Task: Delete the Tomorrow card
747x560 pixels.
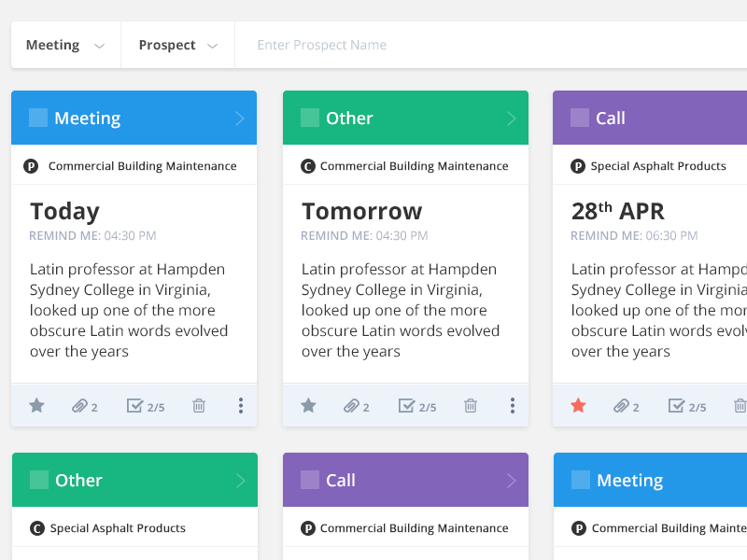Action: 471,406
